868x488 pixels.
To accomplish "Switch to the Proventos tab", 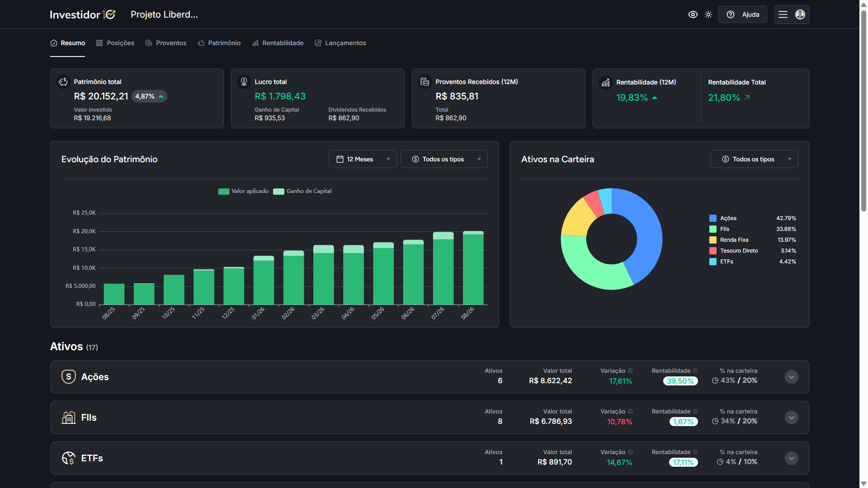I will [x=165, y=43].
